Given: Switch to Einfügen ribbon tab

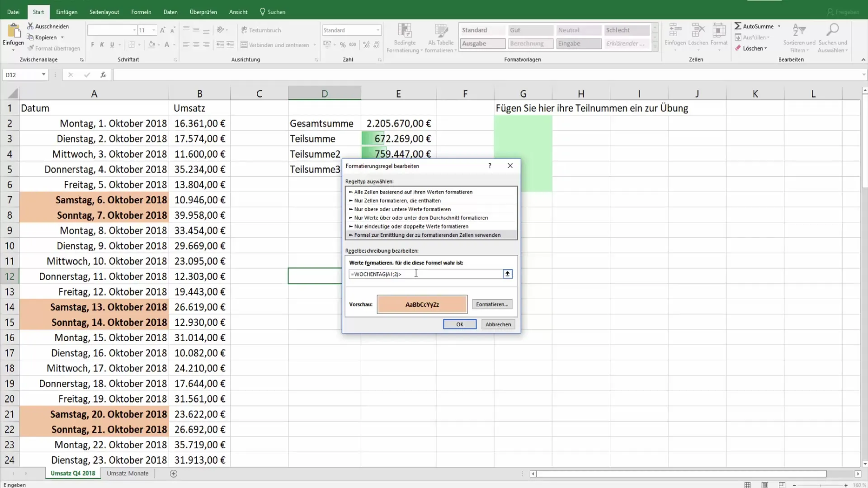Looking at the screenshot, I should pyautogui.click(x=67, y=12).
